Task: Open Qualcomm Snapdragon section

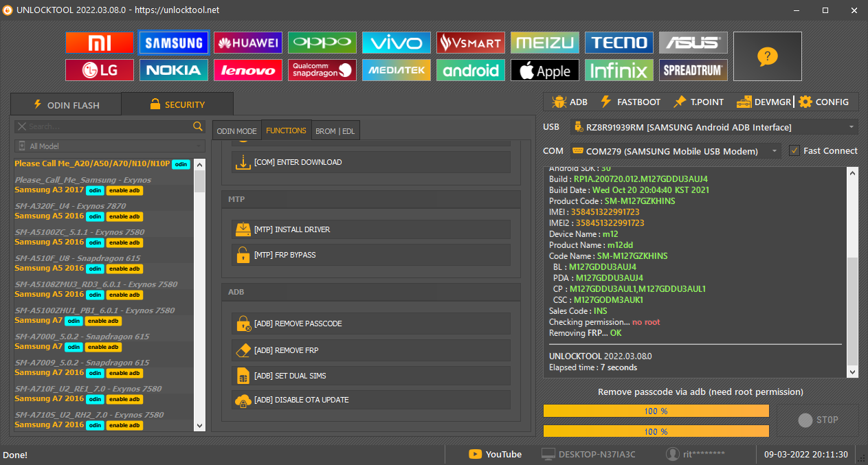Action: tap(322, 70)
